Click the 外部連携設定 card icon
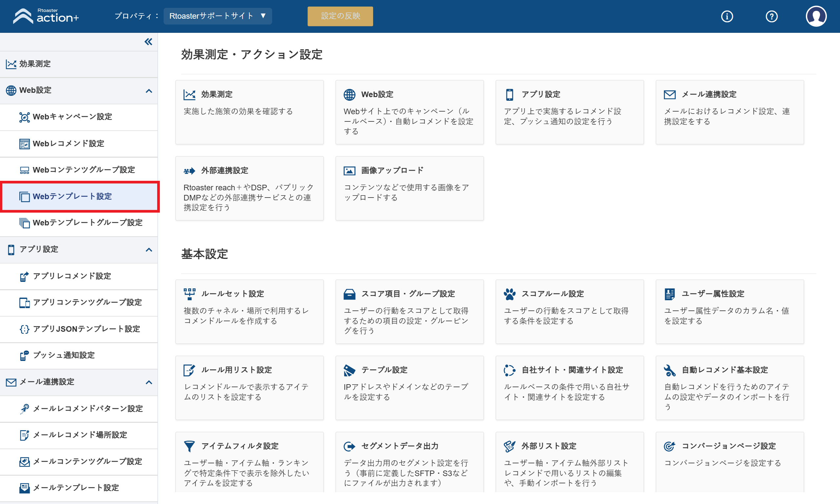Screen dimensions: 840x504 tap(189, 171)
